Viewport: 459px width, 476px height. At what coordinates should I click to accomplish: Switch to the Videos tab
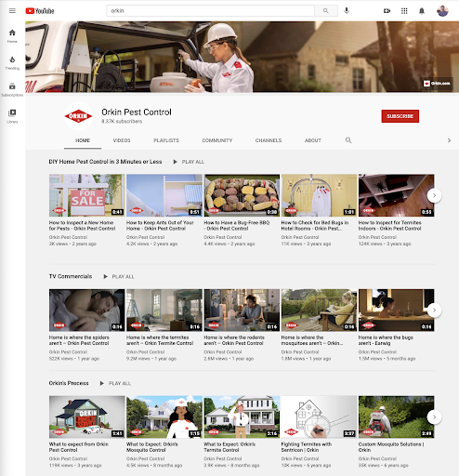pyautogui.click(x=122, y=140)
